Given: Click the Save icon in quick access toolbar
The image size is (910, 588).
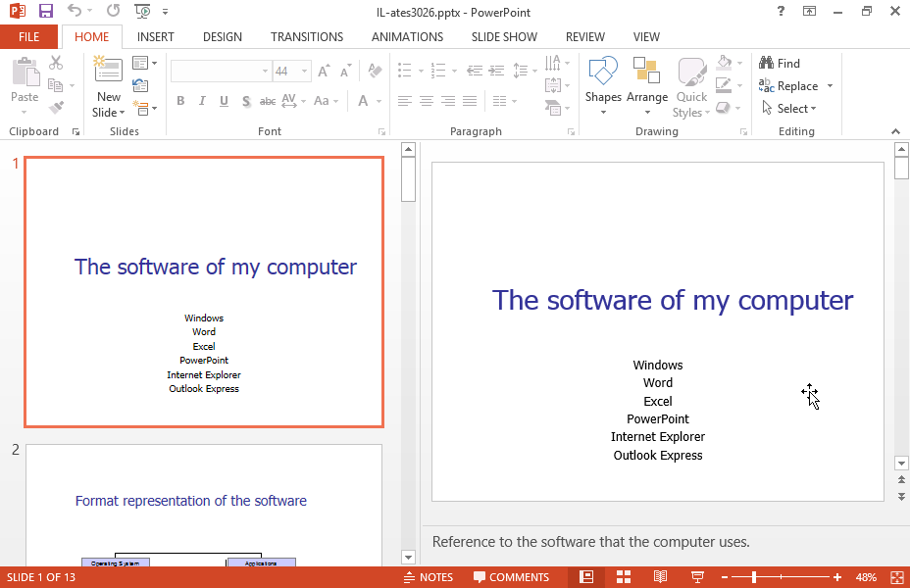Looking at the screenshot, I should point(45,11).
